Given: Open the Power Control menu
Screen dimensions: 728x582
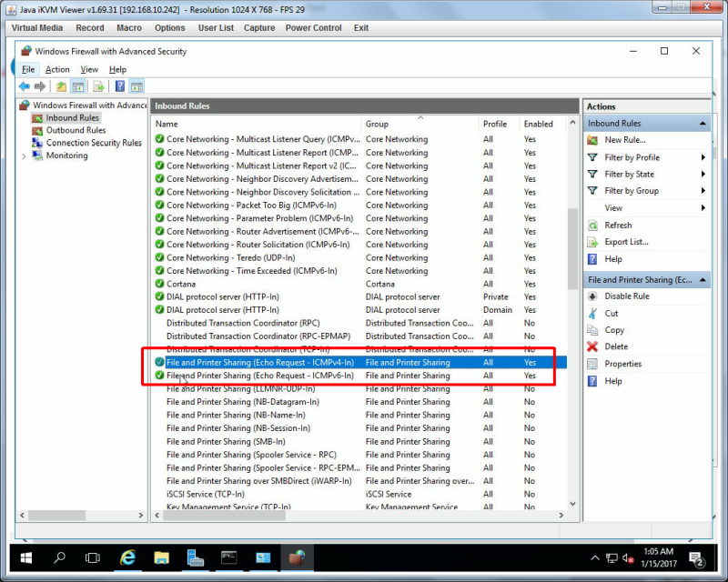Looking at the screenshot, I should (313, 28).
